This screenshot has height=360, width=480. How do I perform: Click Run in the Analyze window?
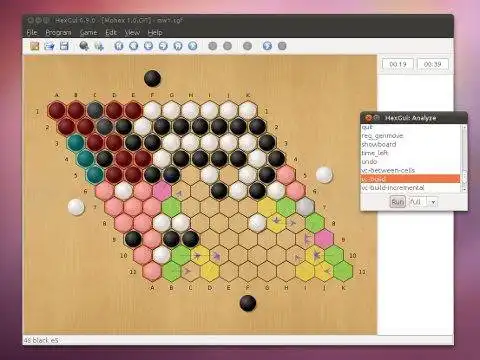pos(397,202)
